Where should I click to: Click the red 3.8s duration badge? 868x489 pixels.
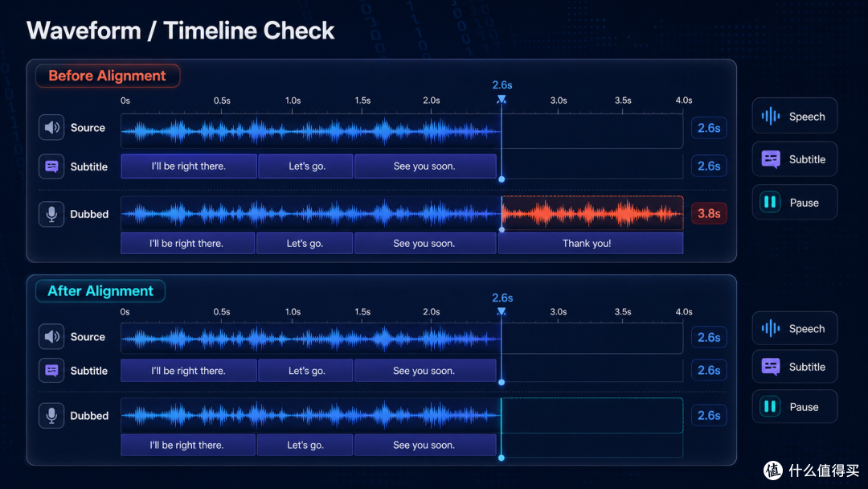click(x=709, y=213)
